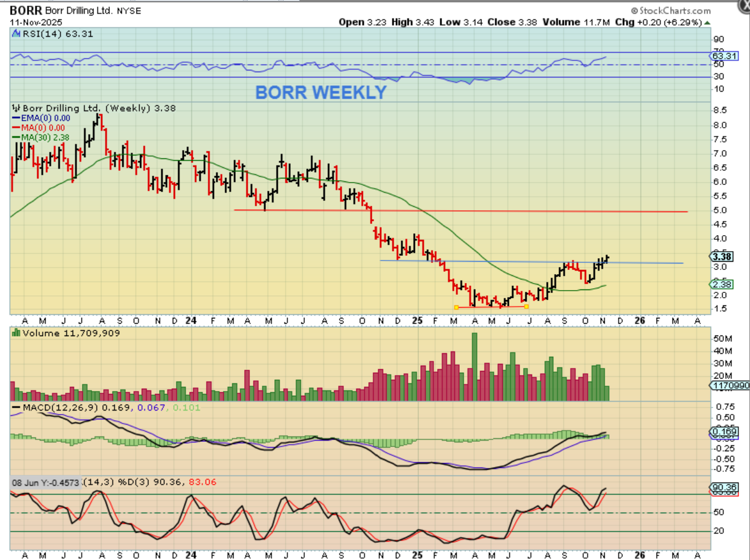The image size is (750, 560).
Task: Click the green dash marker of MA(30) legend
Action: pyautogui.click(x=15, y=138)
